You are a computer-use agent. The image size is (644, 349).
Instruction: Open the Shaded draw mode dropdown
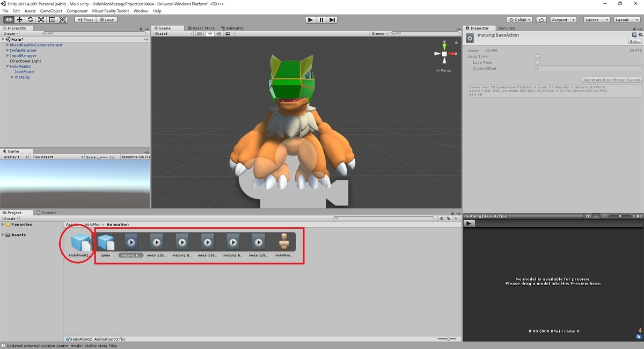173,34
